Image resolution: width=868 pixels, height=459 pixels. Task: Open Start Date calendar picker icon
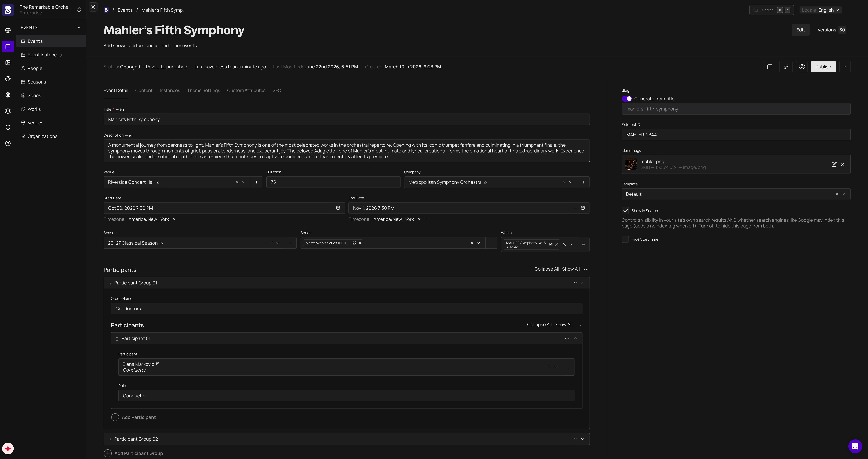pyautogui.click(x=338, y=208)
